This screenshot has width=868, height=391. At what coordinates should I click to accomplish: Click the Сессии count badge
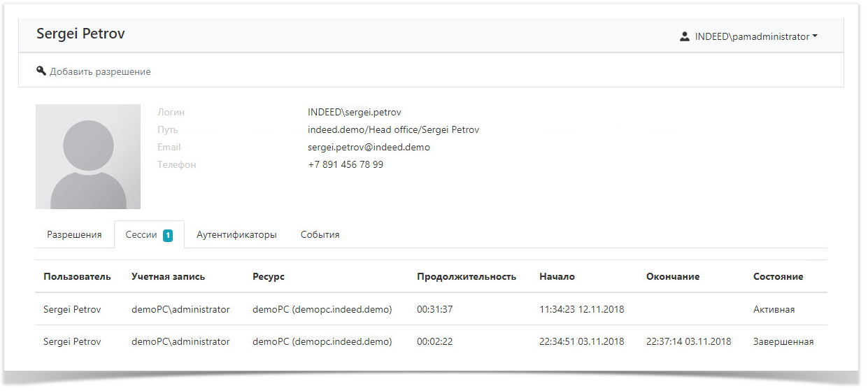(168, 235)
